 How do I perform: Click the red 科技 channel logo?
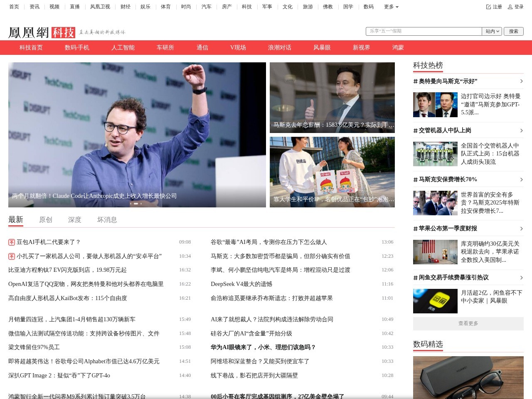63,32
